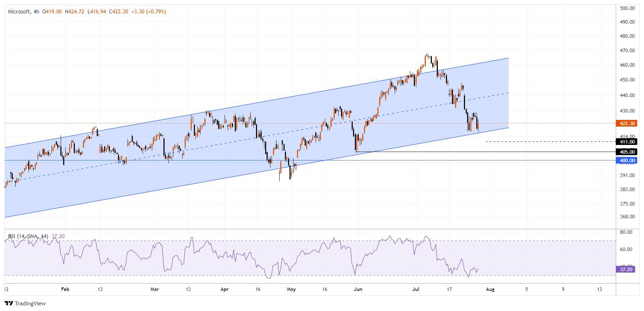Click the Jun time axis label
This screenshot has height=311, width=644.
(x=358, y=289)
